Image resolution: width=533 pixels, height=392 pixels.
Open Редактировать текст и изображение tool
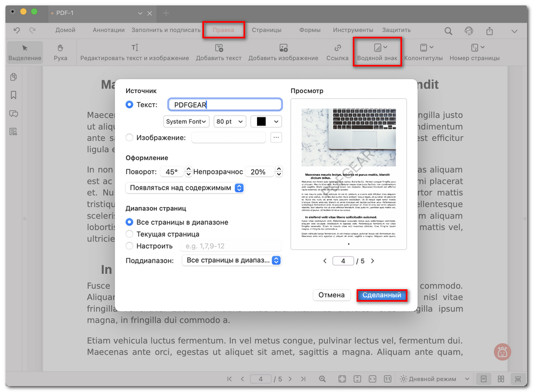(x=135, y=52)
